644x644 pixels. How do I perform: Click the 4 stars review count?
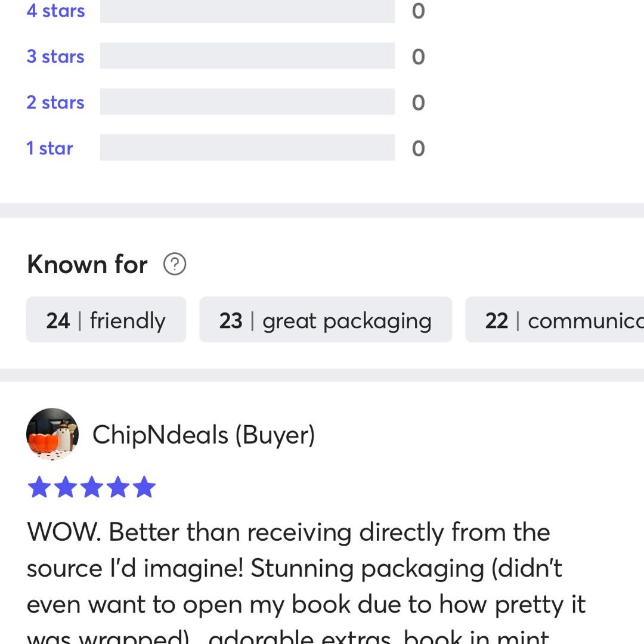click(x=418, y=11)
